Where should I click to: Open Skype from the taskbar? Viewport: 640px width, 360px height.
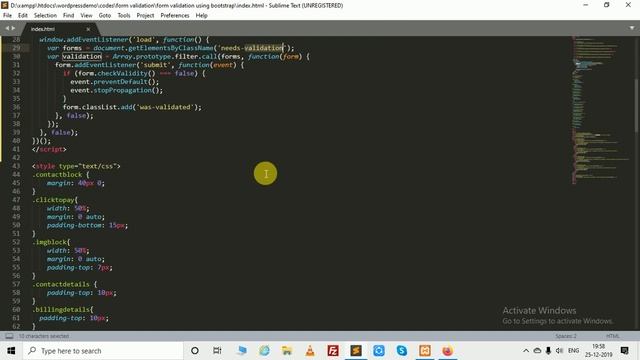pyautogui.click(x=402, y=351)
